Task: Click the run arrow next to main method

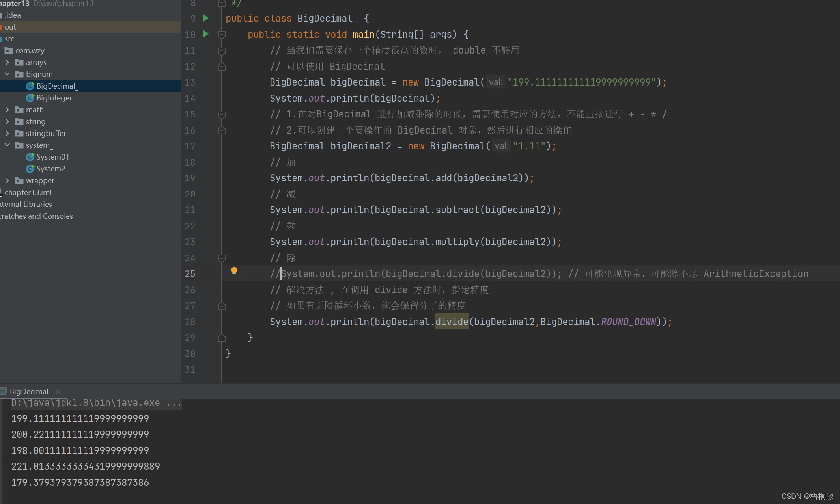Action: (205, 34)
